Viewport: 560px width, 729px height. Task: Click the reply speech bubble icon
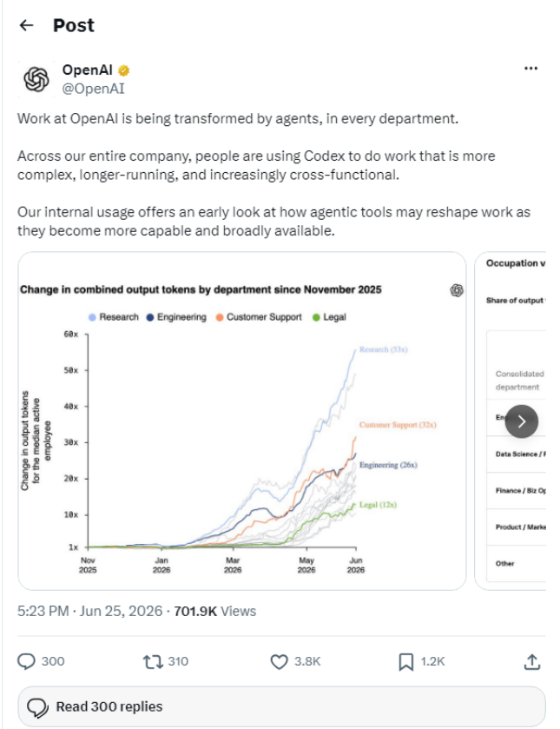[x=27, y=661]
